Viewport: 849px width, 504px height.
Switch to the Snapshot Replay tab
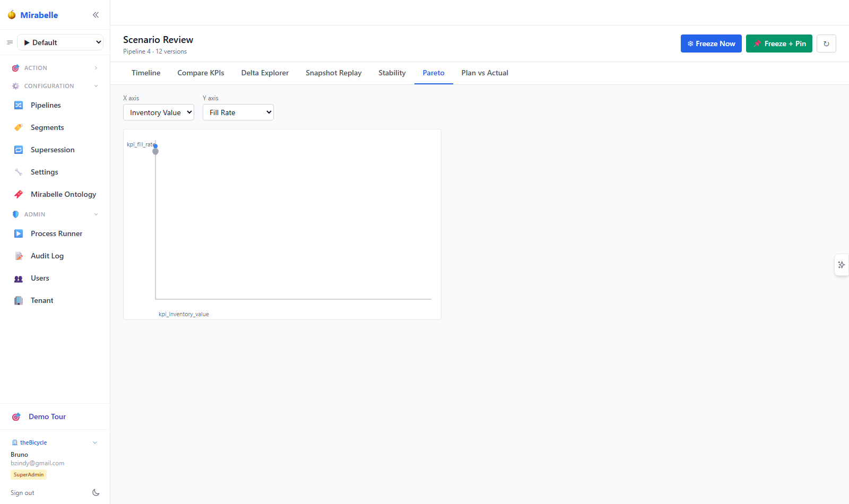pos(334,73)
